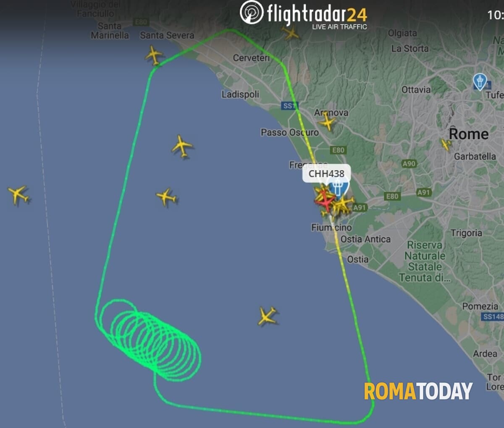
Task: Select the yellow plane near Aranova
Action: point(327,122)
